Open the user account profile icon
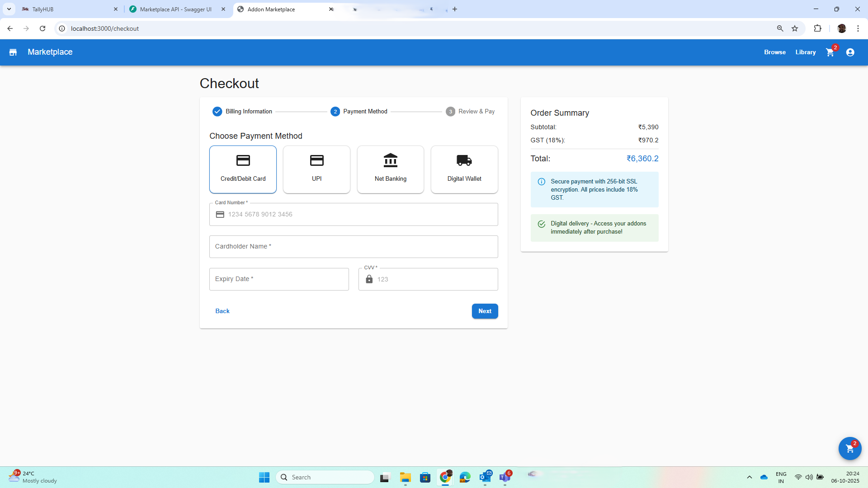868x488 pixels. (850, 52)
